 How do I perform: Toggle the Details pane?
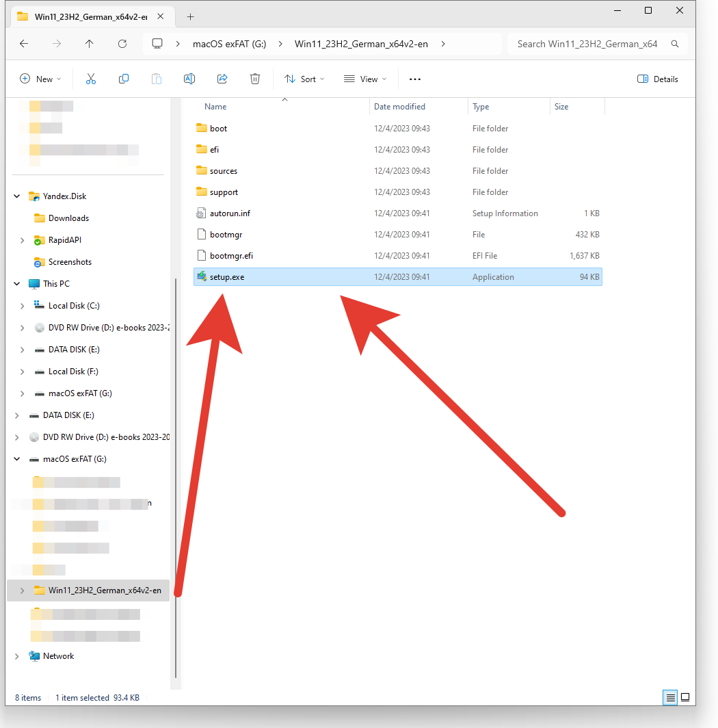[x=658, y=79]
